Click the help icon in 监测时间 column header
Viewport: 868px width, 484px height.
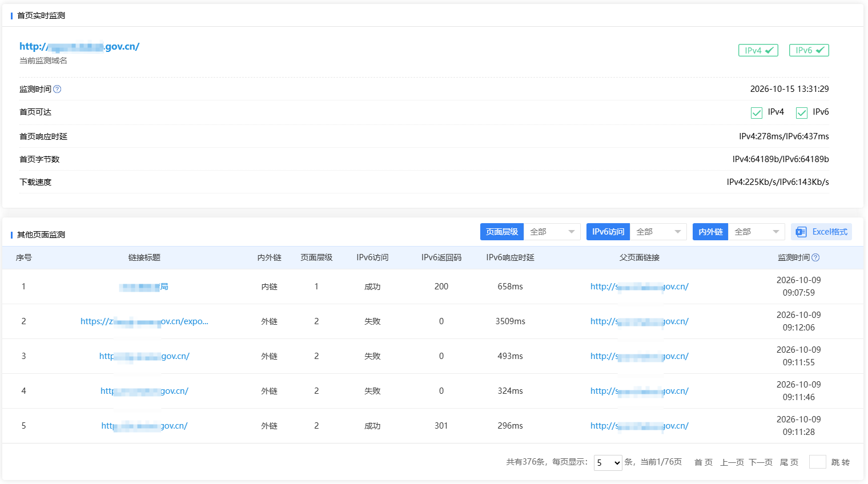[x=815, y=257]
